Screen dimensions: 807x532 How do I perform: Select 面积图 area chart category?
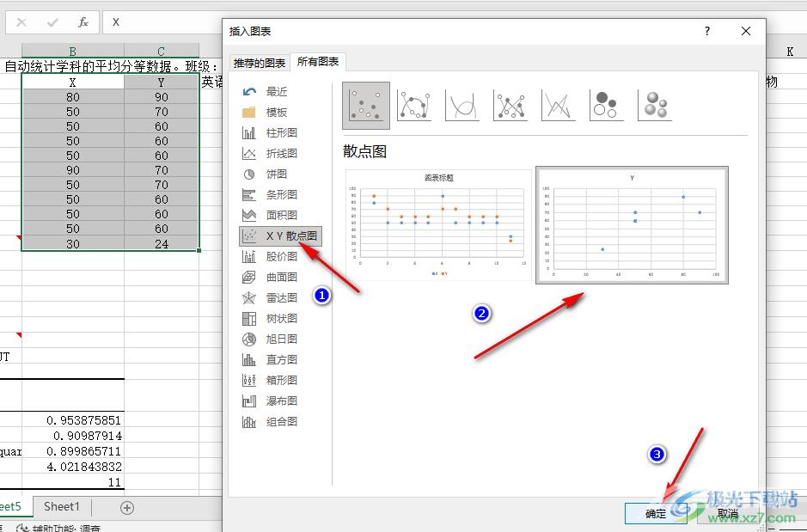pyautogui.click(x=281, y=215)
